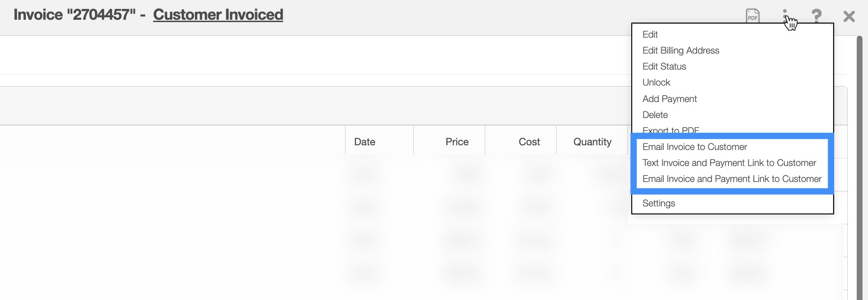
Task: Click the Date column header
Action: (x=364, y=142)
